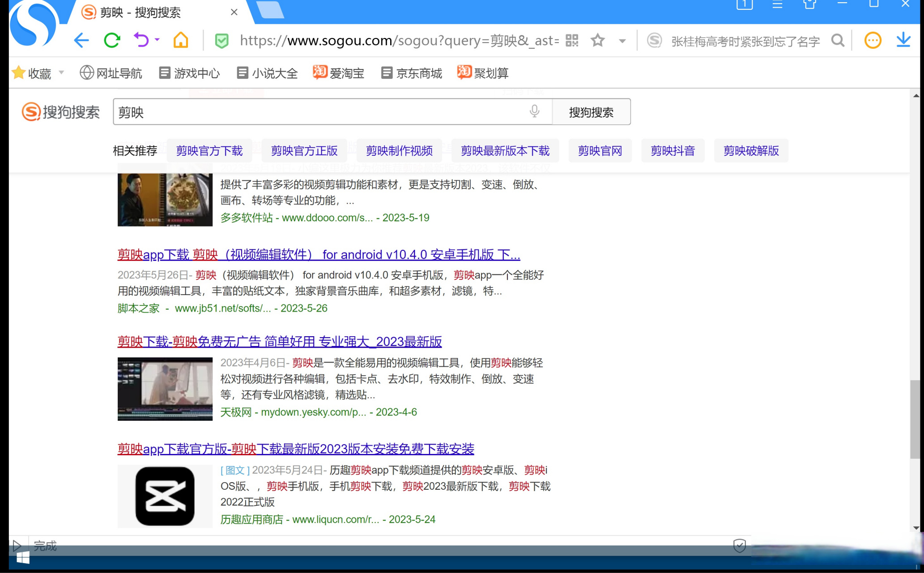Click the [图文] tag in last result
Screen dimensions: 924x573
[x=235, y=470]
